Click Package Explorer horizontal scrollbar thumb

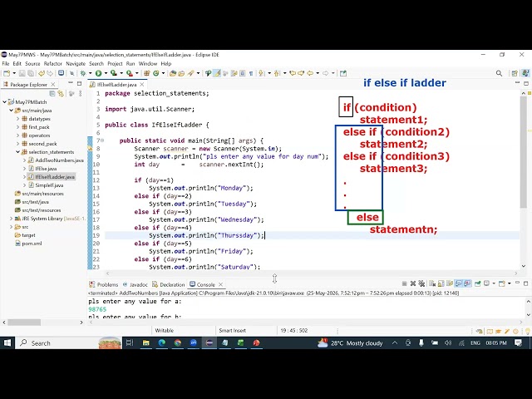[x=24, y=322]
